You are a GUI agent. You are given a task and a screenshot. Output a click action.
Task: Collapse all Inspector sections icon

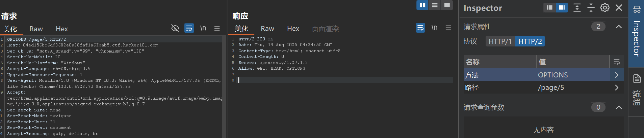click(x=591, y=8)
